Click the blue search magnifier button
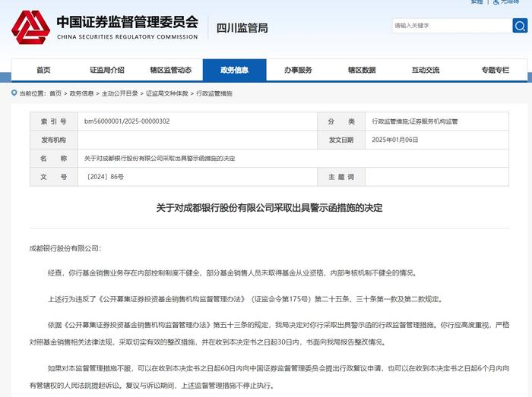This screenshot has height=397, width=532. [x=520, y=26]
